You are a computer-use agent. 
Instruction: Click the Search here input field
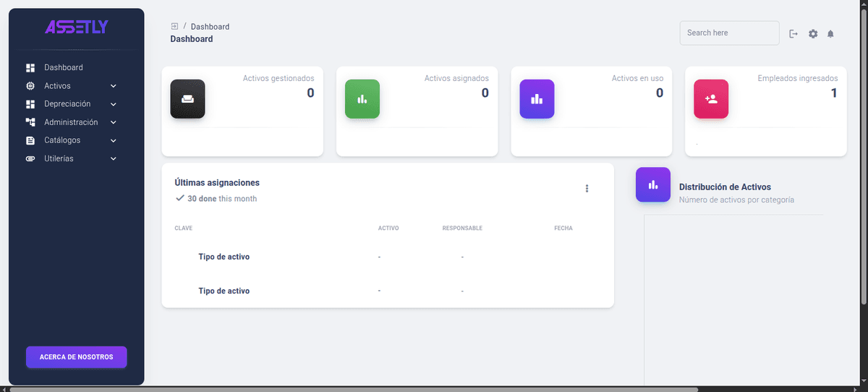[x=729, y=33]
